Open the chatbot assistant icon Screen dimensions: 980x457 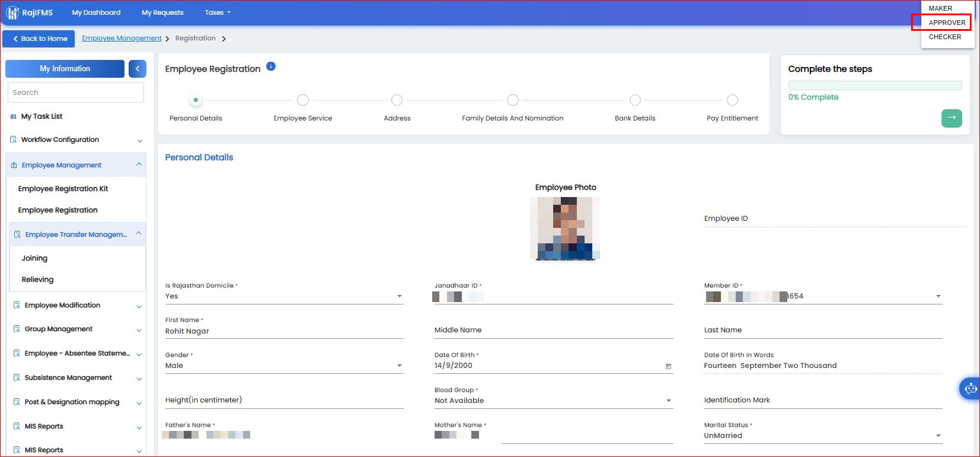coord(970,389)
